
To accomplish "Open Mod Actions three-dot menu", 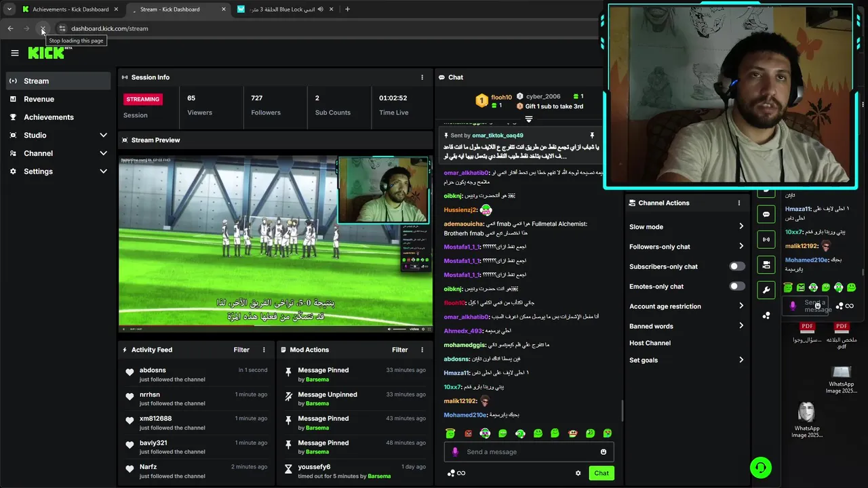I will (x=422, y=350).
